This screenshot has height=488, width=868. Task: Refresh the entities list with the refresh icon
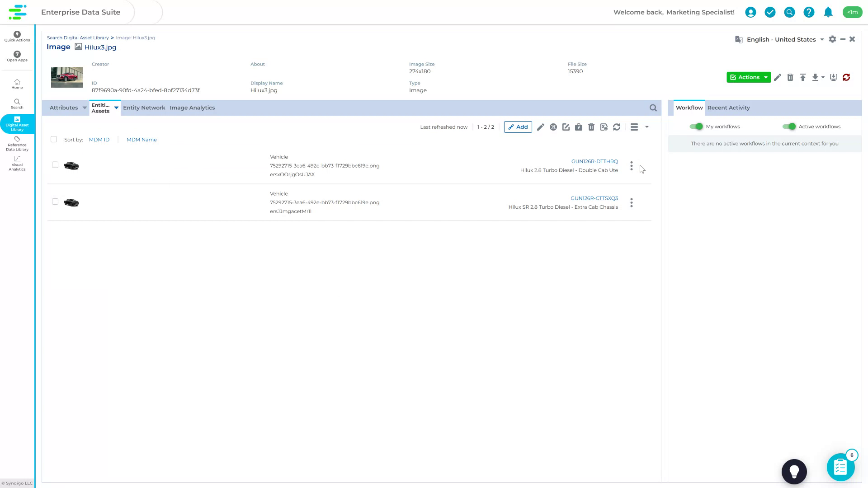coord(617,127)
